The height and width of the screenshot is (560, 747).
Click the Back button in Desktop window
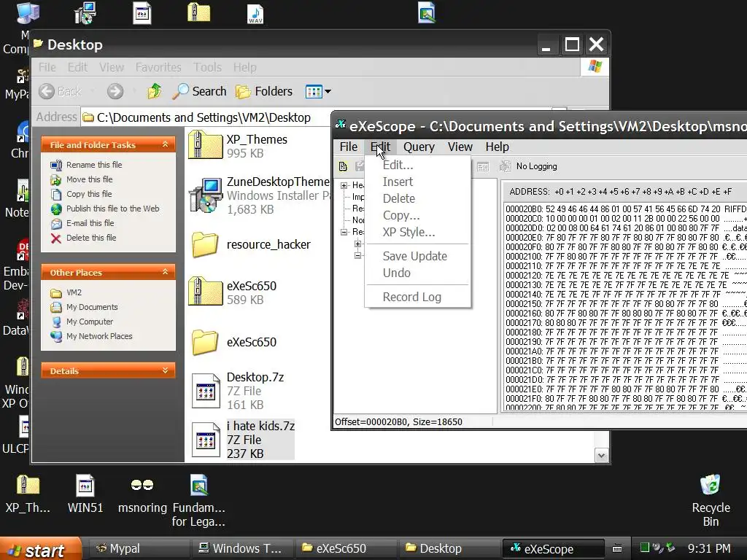point(60,91)
